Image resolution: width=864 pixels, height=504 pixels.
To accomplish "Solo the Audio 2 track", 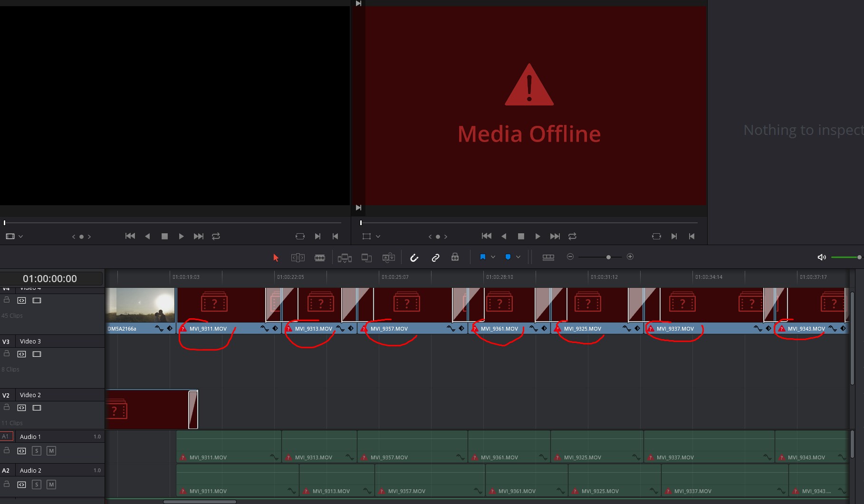I will coord(37,485).
